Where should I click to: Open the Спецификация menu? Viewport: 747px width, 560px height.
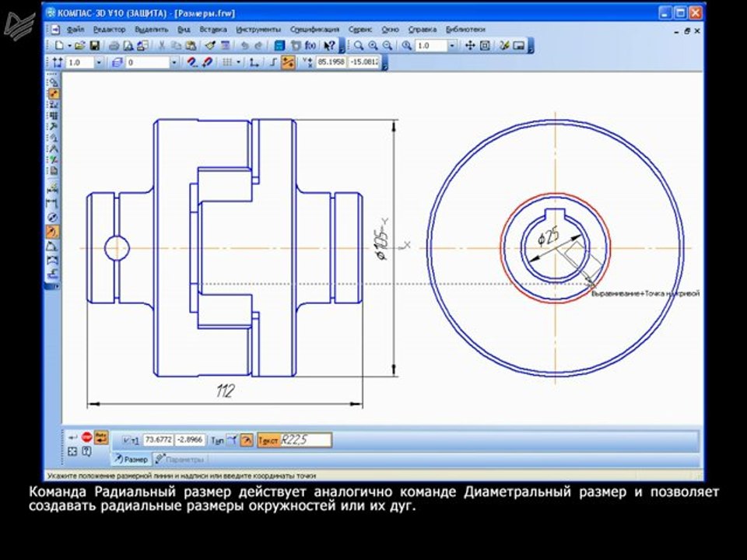314,30
